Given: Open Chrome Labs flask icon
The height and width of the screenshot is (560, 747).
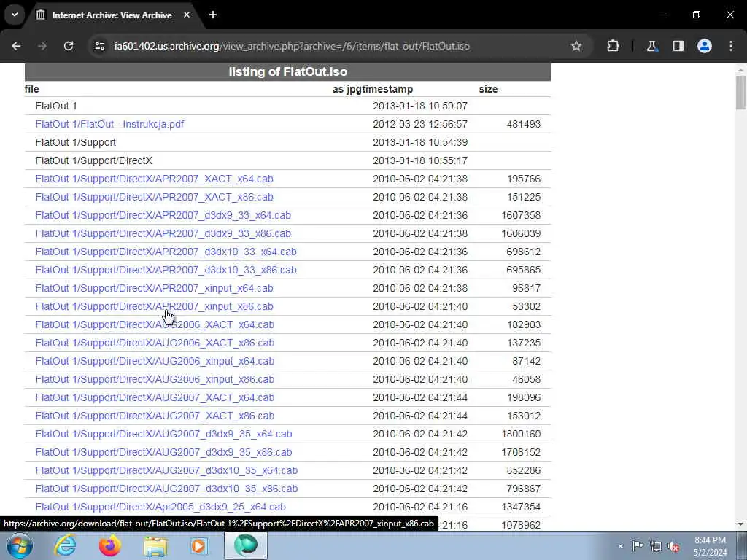Looking at the screenshot, I should (651, 46).
